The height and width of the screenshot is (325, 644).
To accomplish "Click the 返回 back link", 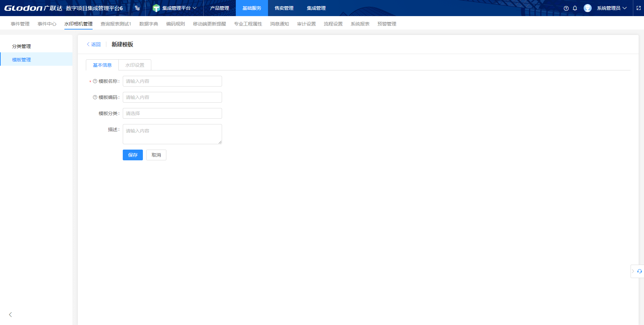I will point(94,44).
